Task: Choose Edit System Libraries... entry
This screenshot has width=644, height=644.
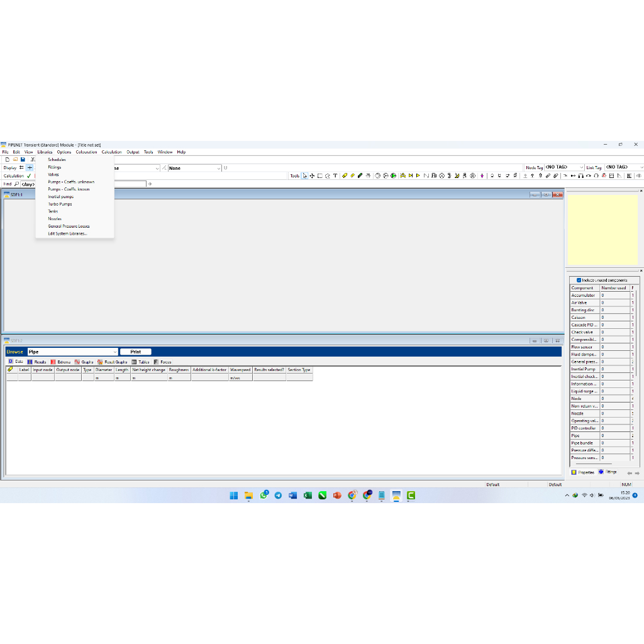Action: pyautogui.click(x=67, y=234)
